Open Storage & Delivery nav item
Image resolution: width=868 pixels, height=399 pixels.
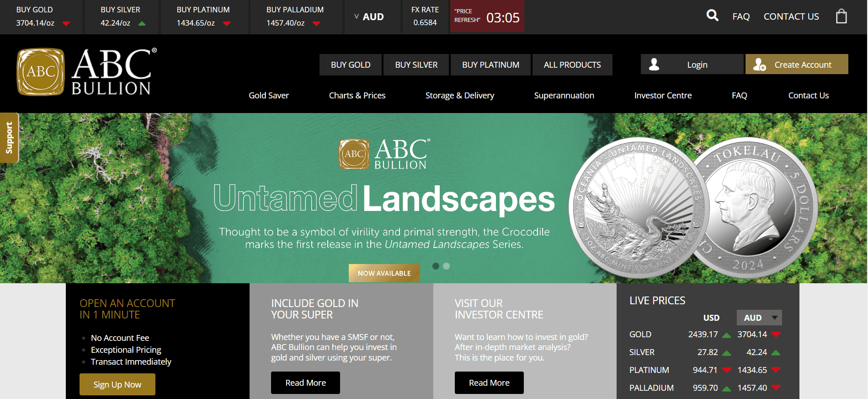click(x=460, y=95)
